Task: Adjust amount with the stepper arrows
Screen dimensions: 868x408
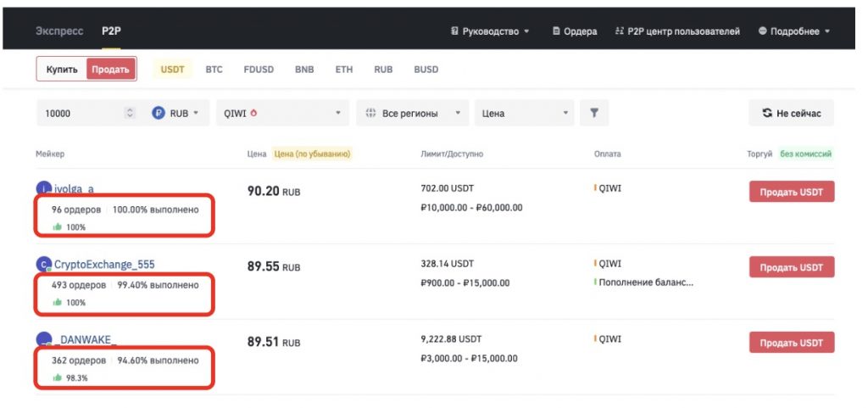Action: point(130,113)
